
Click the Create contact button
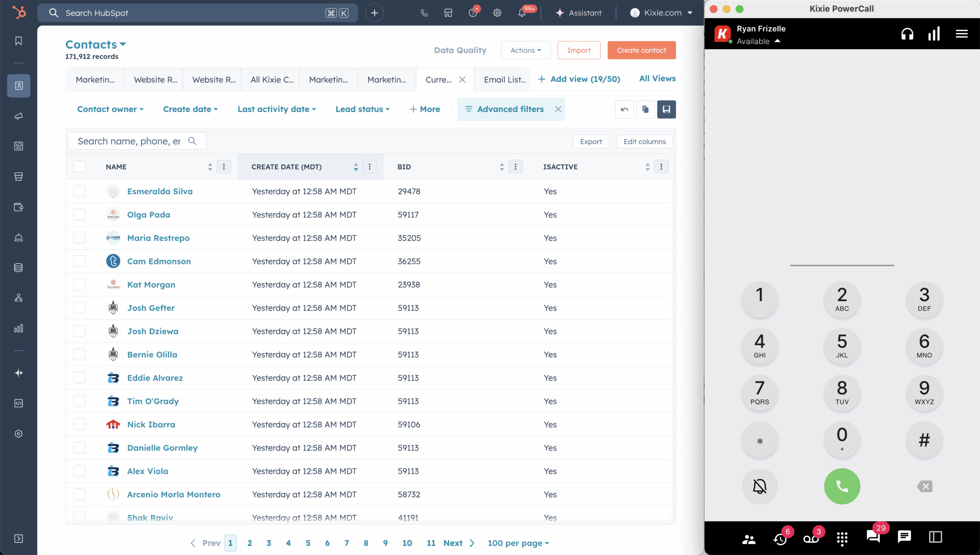pyautogui.click(x=641, y=50)
